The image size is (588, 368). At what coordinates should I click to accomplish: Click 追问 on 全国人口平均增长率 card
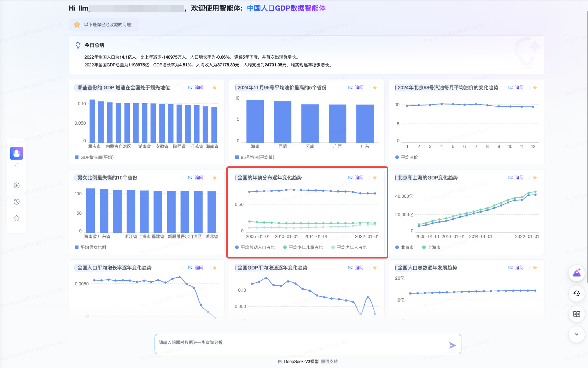coord(196,268)
